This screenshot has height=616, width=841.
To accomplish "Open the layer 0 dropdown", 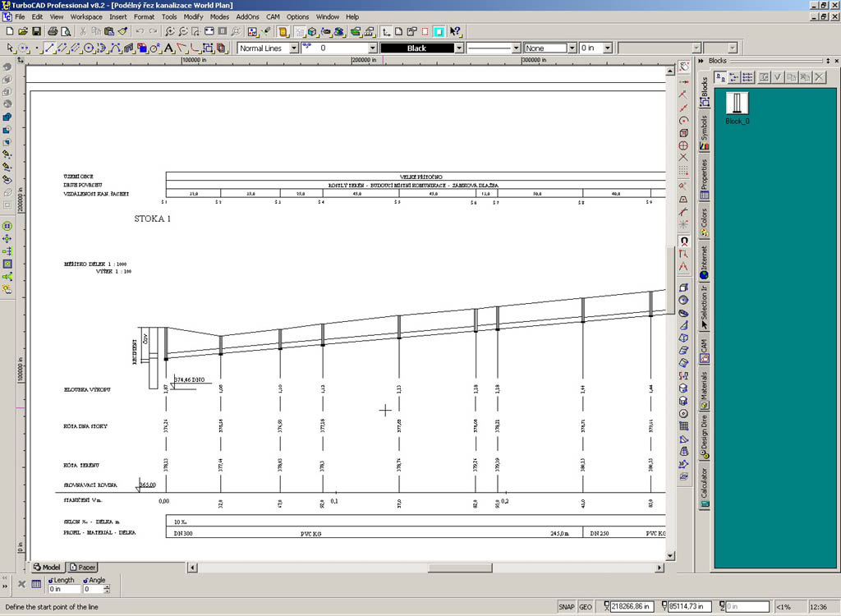I will (374, 48).
